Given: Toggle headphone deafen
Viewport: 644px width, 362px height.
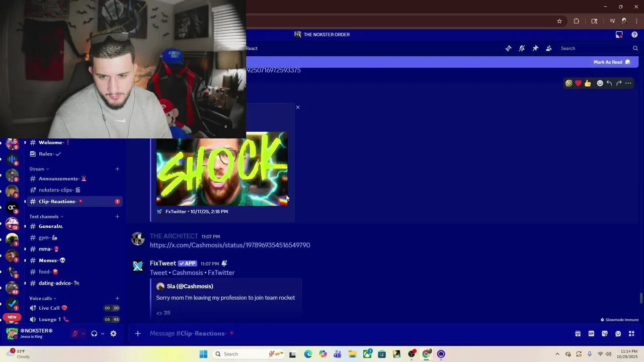Looking at the screenshot, I should pos(94,333).
